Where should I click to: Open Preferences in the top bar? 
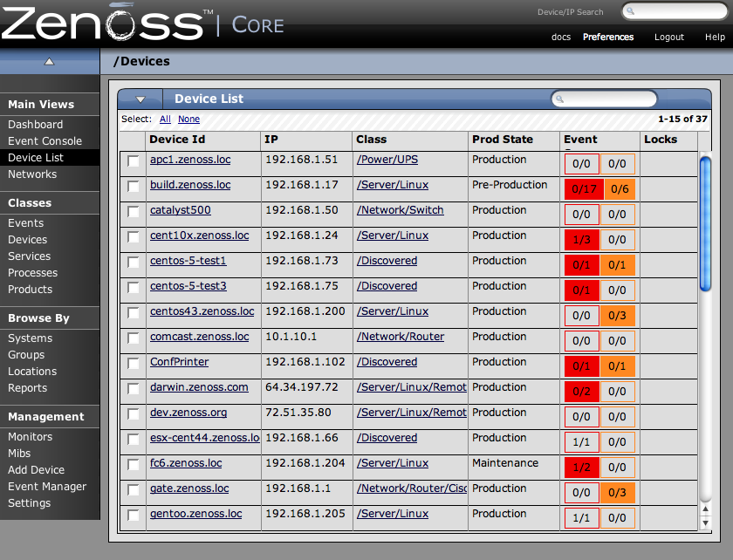pyautogui.click(x=607, y=37)
